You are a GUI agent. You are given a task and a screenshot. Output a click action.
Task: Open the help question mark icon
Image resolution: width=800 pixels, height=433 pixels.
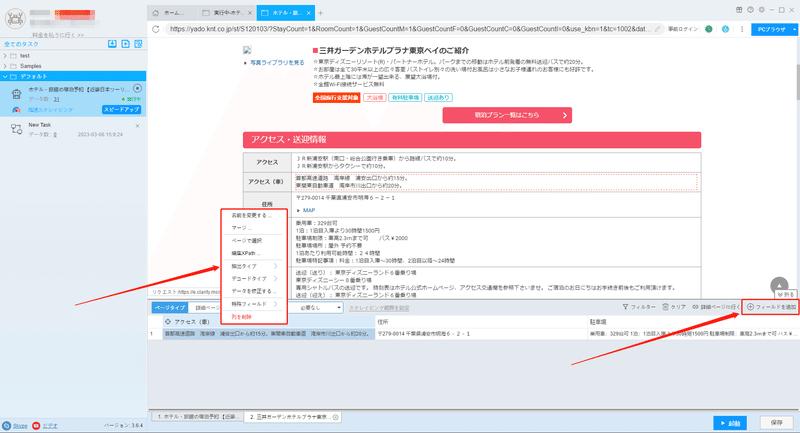(x=750, y=10)
